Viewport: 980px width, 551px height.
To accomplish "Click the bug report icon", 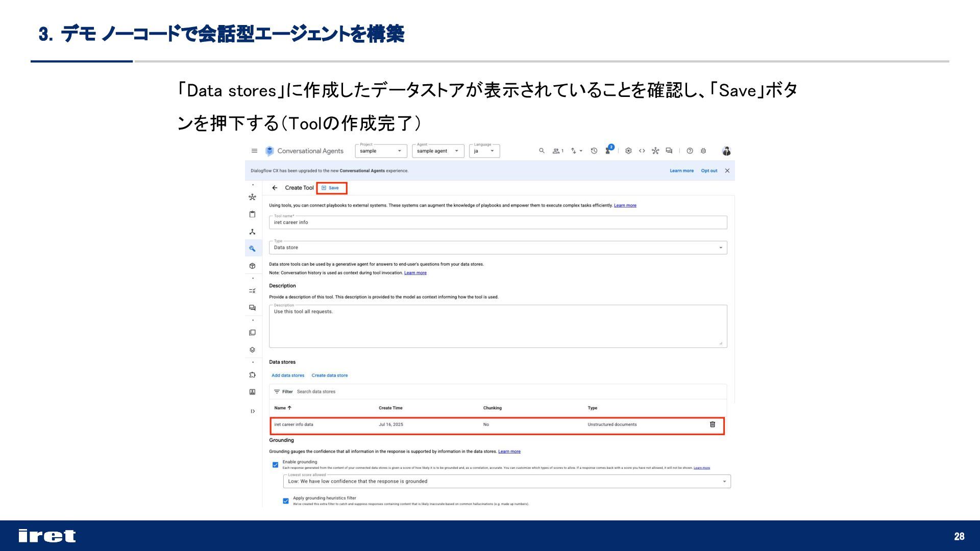I will coord(703,151).
